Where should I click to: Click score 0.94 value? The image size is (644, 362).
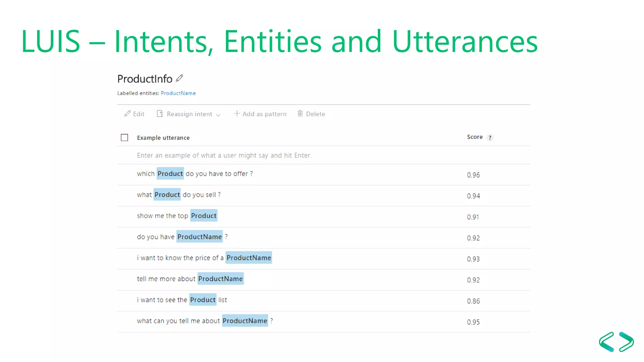tap(473, 196)
